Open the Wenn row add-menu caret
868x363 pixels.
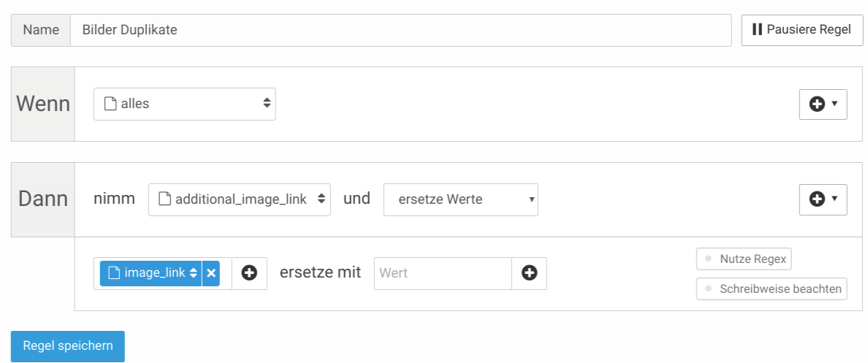point(834,104)
